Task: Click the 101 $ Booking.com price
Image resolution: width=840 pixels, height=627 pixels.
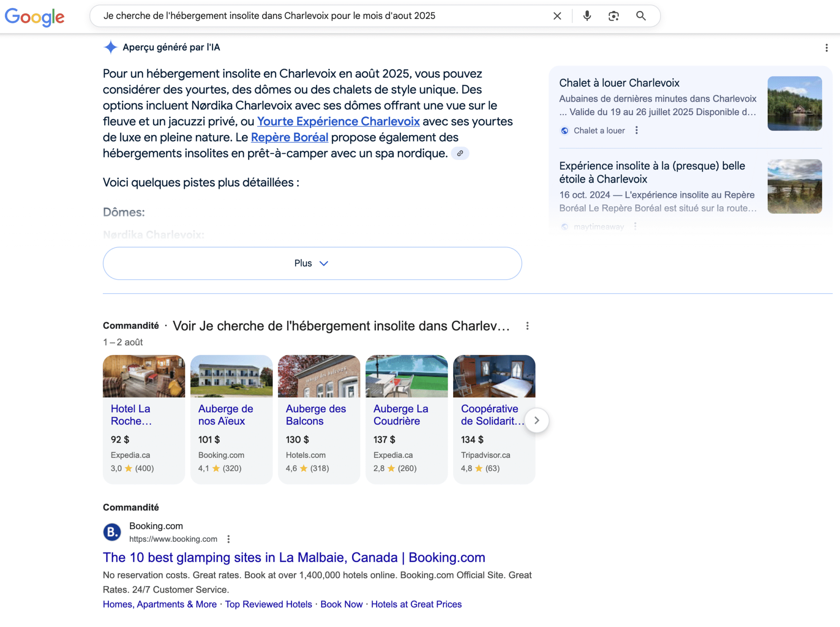Action: pyautogui.click(x=209, y=440)
